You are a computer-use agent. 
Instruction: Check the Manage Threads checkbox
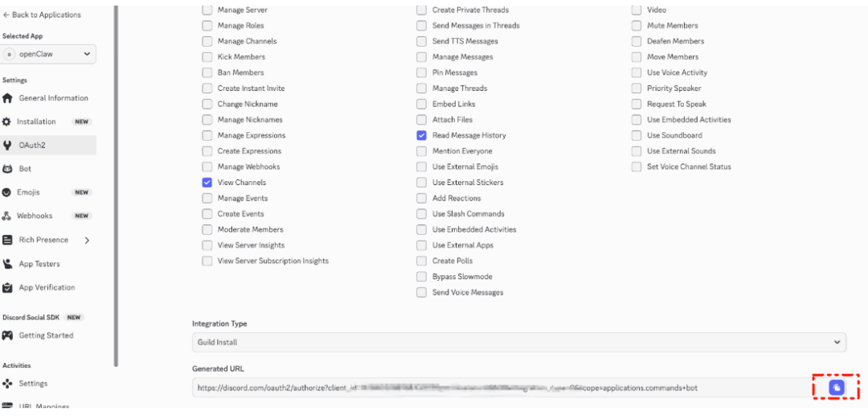click(x=422, y=88)
